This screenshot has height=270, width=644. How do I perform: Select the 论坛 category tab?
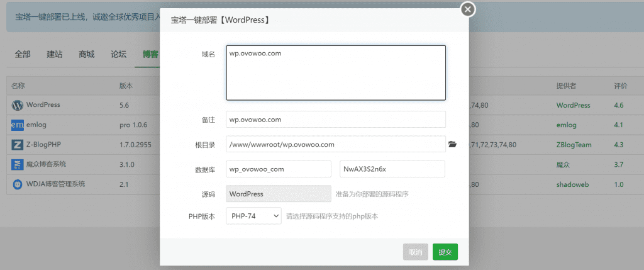[x=118, y=54]
